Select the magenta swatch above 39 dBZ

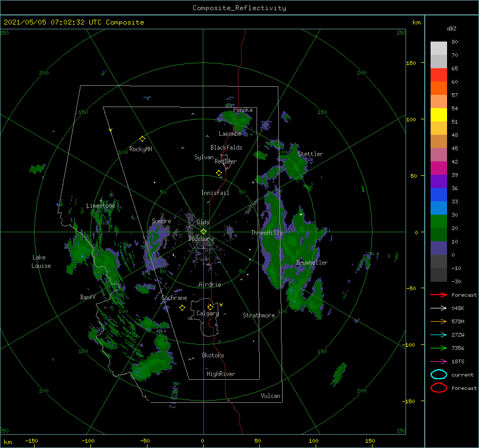pyautogui.click(x=439, y=168)
